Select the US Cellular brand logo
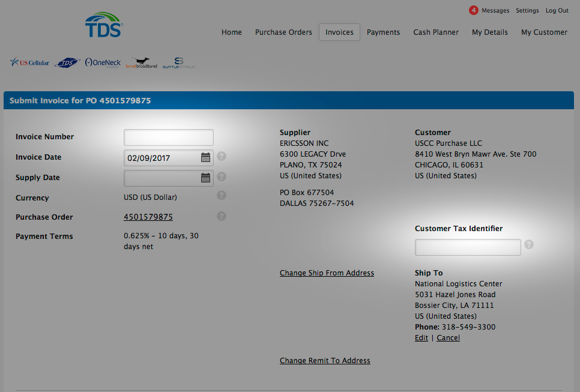This screenshot has width=580, height=392. click(29, 62)
